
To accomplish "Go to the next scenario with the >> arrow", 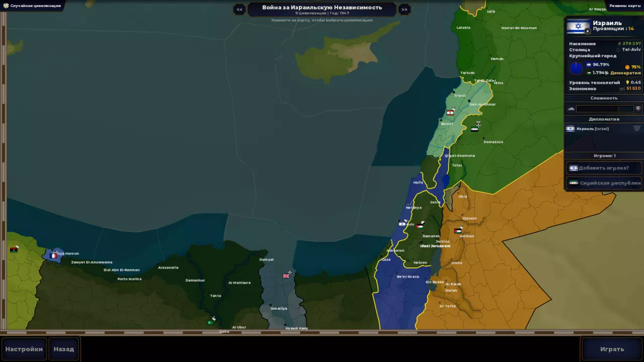I will click(x=404, y=9).
